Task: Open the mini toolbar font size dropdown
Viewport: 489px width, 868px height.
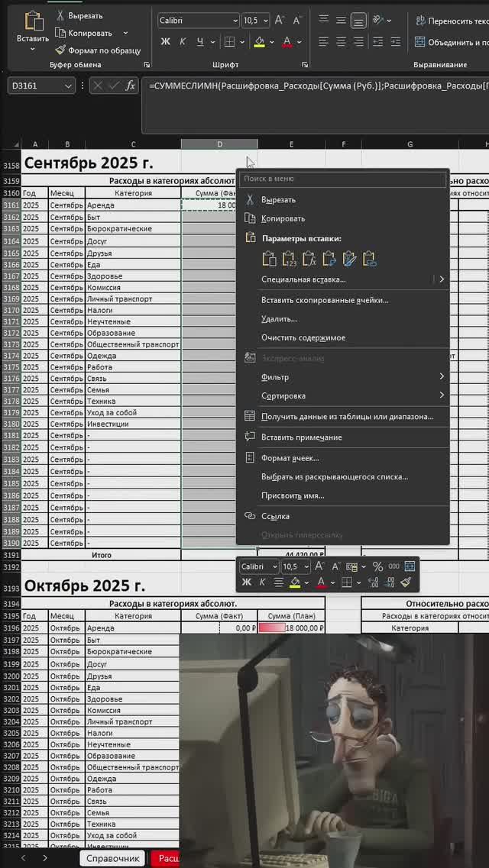Action: click(306, 566)
